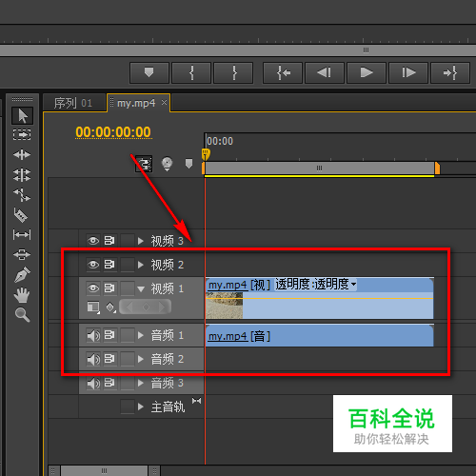Select the Hand tool

pyautogui.click(x=22, y=295)
